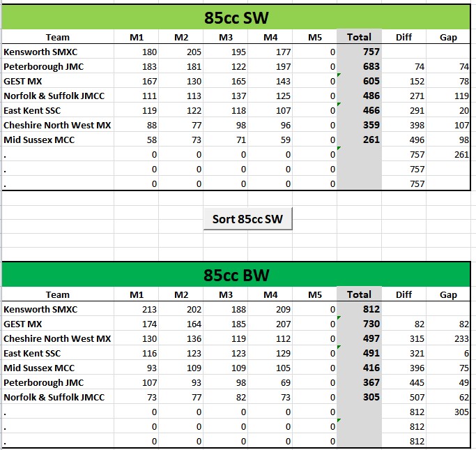The height and width of the screenshot is (450, 476).
Task: Click the Diff header in the 85cc SW table
Action: click(404, 37)
